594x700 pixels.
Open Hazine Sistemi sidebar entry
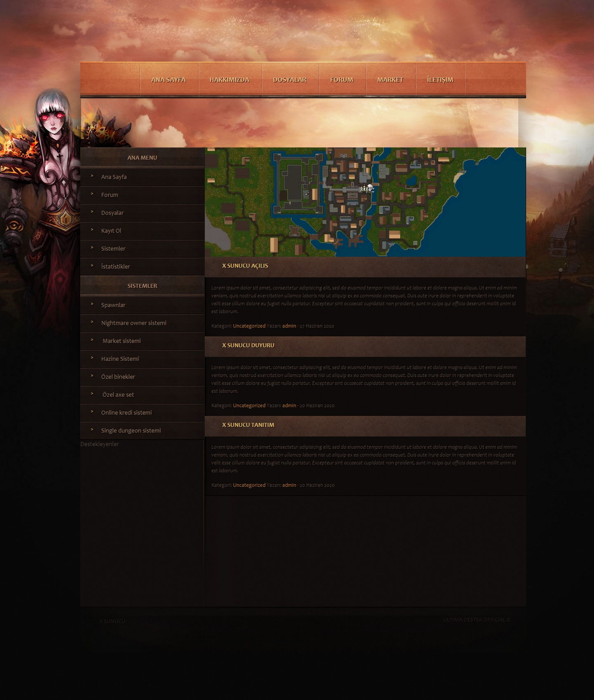pyautogui.click(x=120, y=359)
